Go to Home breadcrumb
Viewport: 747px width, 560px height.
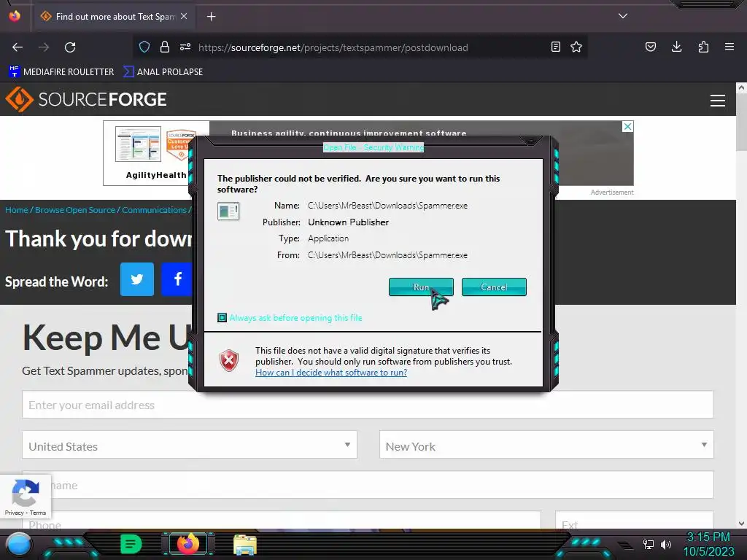17,210
